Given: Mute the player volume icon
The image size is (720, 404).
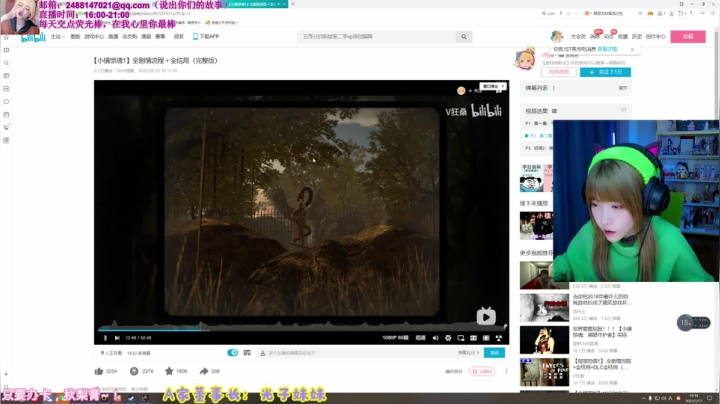Looking at the screenshot, I should coord(435,338).
